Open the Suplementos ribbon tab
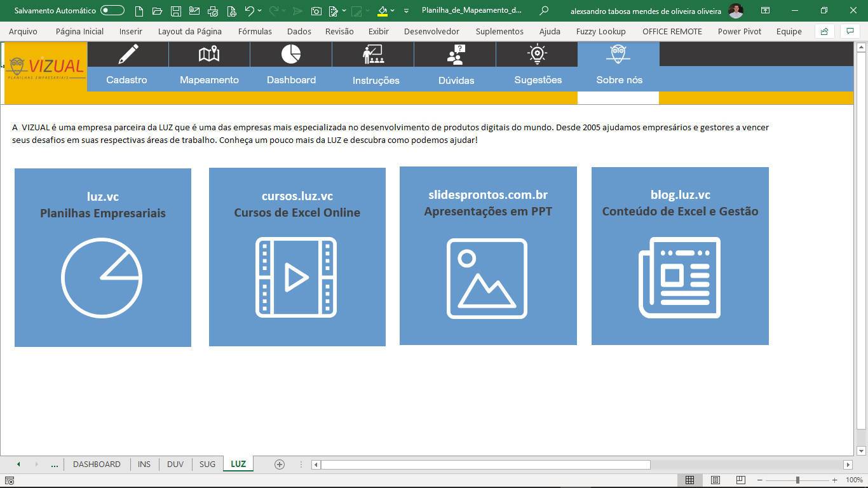This screenshot has width=868, height=488. [x=499, y=31]
